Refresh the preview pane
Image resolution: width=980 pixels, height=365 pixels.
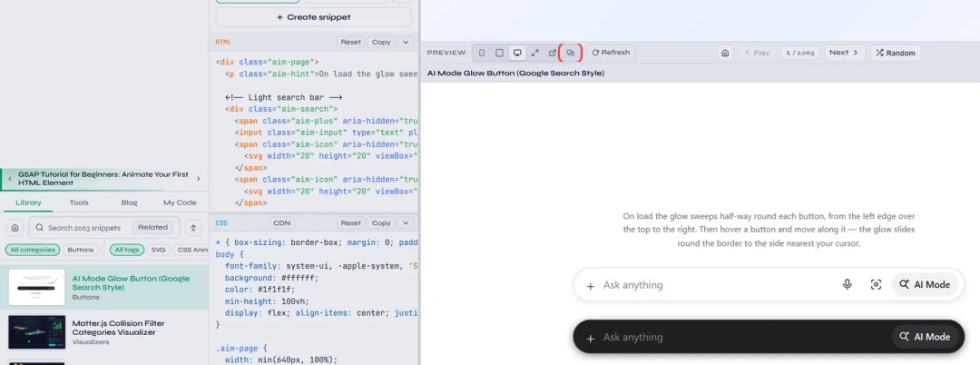612,53
